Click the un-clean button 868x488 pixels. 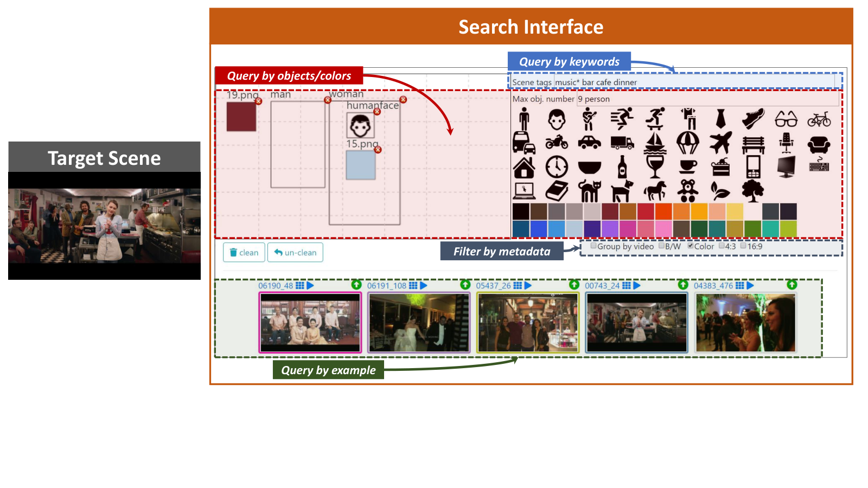click(295, 253)
